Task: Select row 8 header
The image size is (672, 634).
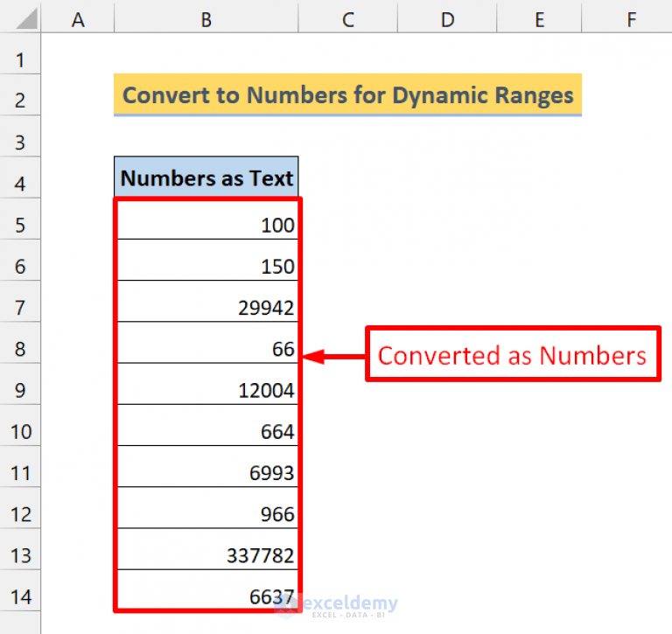Action: [20, 343]
